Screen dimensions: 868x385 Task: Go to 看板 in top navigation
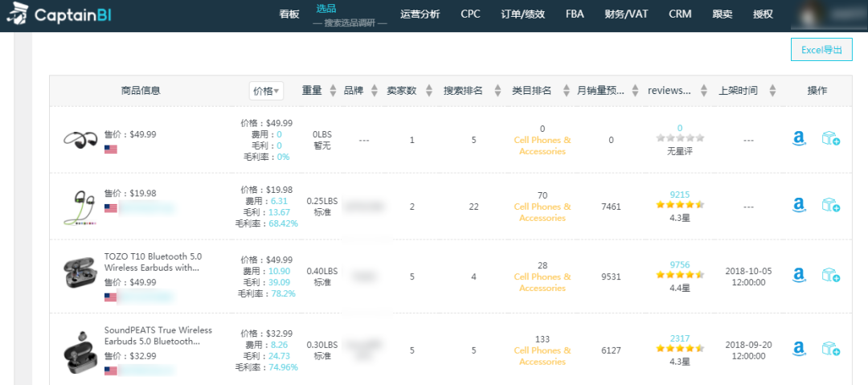289,14
